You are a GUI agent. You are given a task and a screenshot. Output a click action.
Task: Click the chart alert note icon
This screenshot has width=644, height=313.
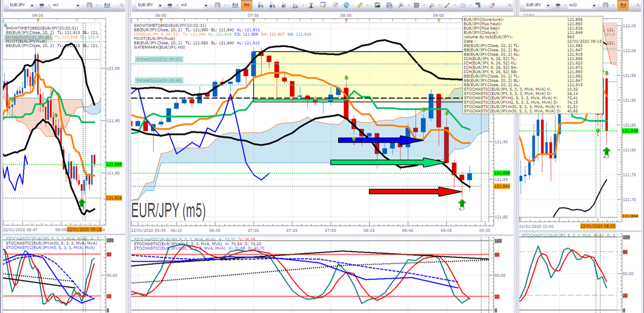323,5
